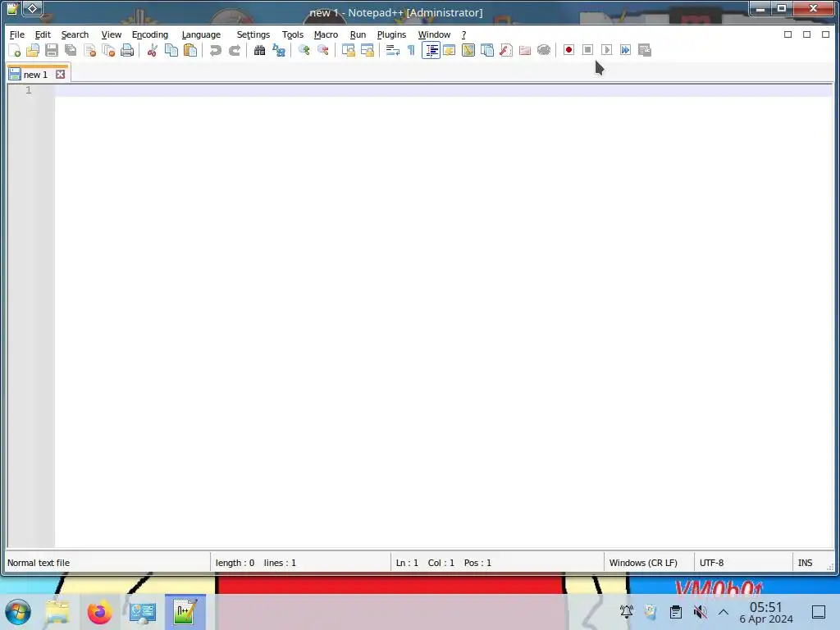Toggle file monitoring (tail) toolbar icon
The image size is (840, 630).
coord(544,50)
